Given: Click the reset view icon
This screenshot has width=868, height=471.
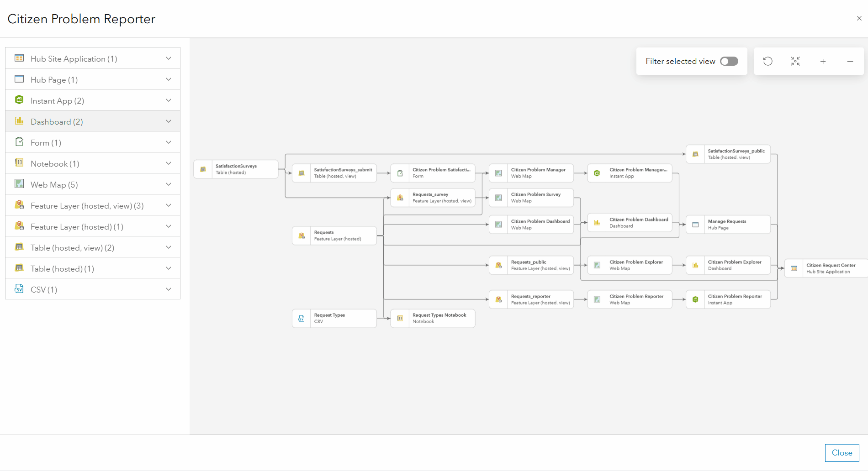Looking at the screenshot, I should (768, 61).
